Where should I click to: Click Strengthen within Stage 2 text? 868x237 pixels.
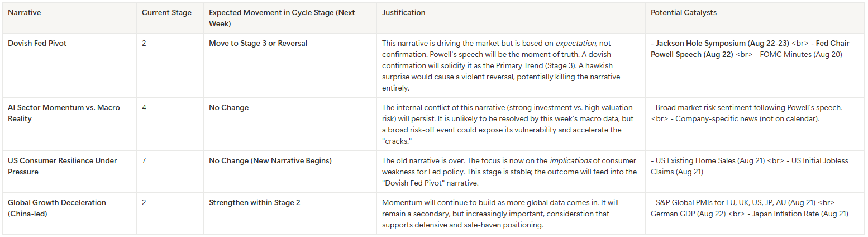[254, 202]
